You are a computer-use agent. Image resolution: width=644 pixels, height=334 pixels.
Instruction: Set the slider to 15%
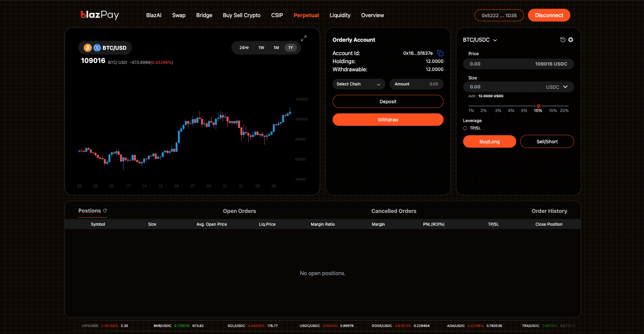tap(553, 111)
